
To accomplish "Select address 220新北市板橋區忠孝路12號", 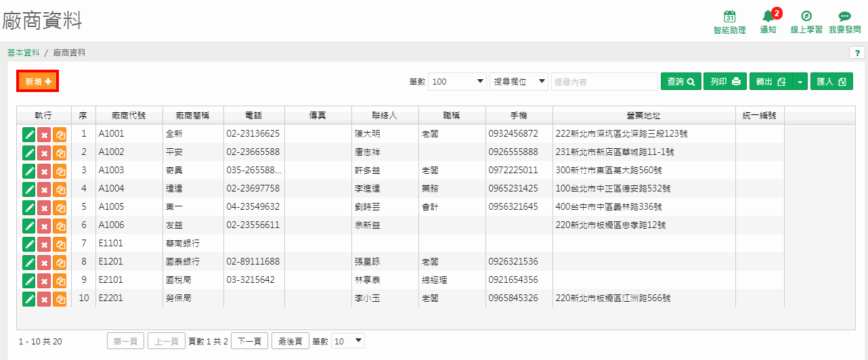I will pyautogui.click(x=644, y=225).
